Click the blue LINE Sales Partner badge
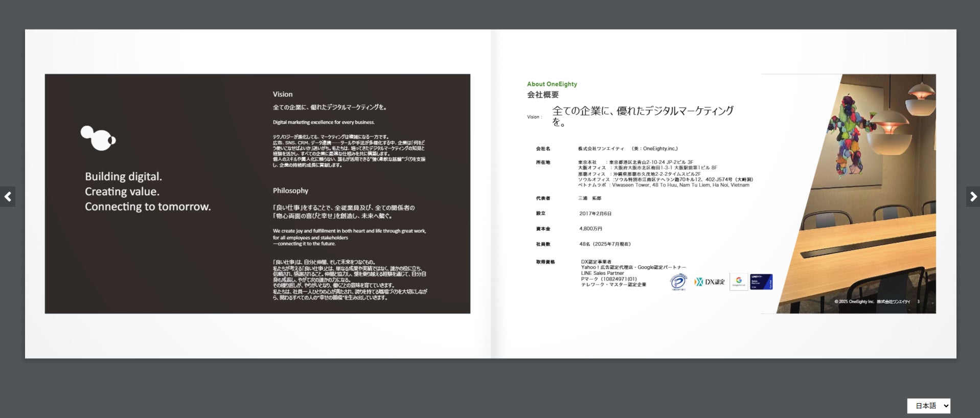The height and width of the screenshot is (418, 980). tap(761, 282)
